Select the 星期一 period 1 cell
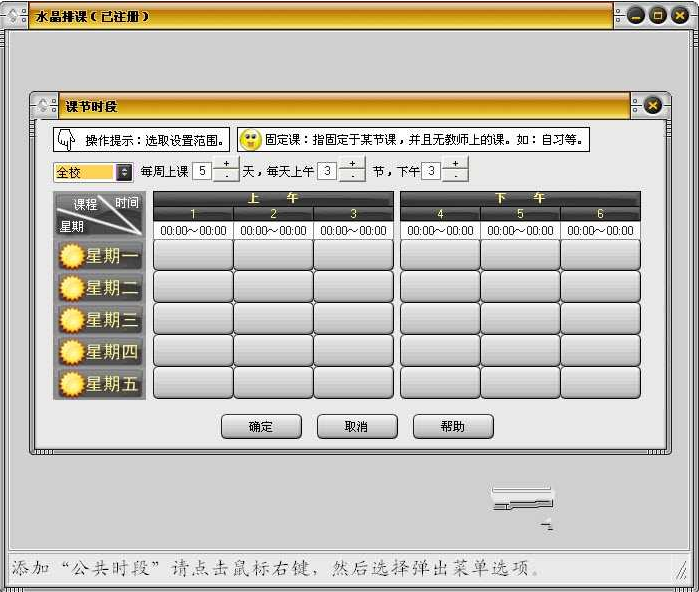This screenshot has width=699, height=592. (193, 255)
